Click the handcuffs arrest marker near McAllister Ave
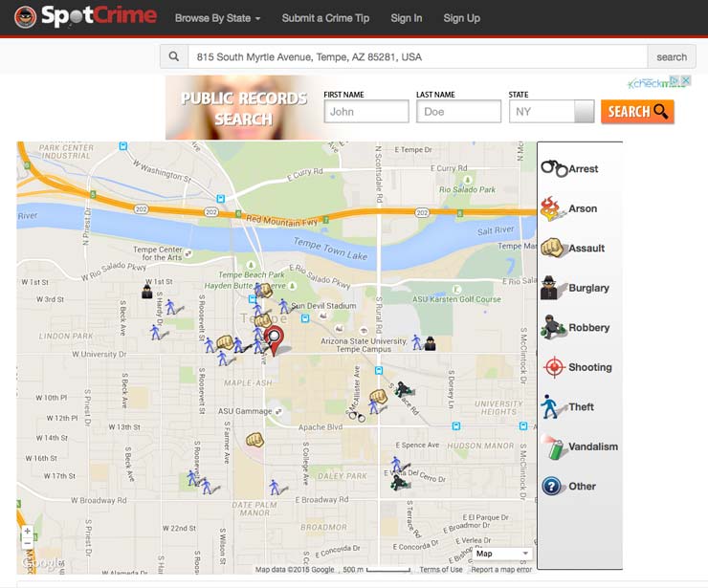The height and width of the screenshot is (588, 708). 356,415
